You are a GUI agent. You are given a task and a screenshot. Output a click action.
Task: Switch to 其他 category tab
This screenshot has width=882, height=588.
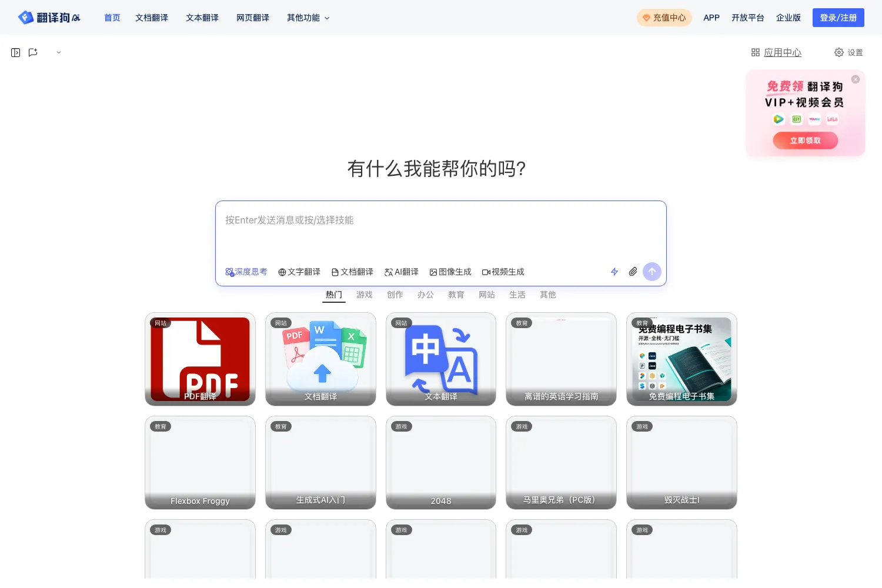[x=548, y=295]
